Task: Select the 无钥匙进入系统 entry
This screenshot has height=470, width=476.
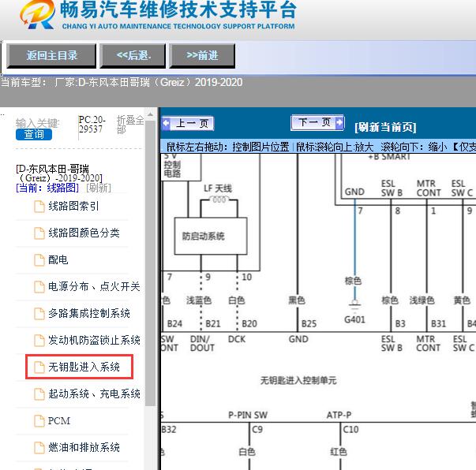Action: (84, 367)
